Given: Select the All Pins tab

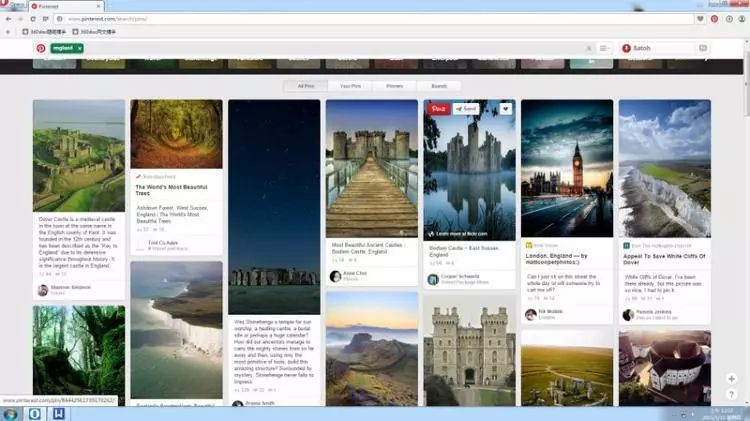Looking at the screenshot, I should pyautogui.click(x=303, y=86).
